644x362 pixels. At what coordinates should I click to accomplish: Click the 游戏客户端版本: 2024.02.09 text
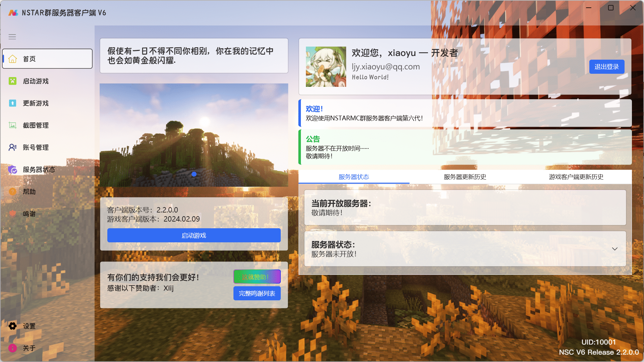point(153,219)
